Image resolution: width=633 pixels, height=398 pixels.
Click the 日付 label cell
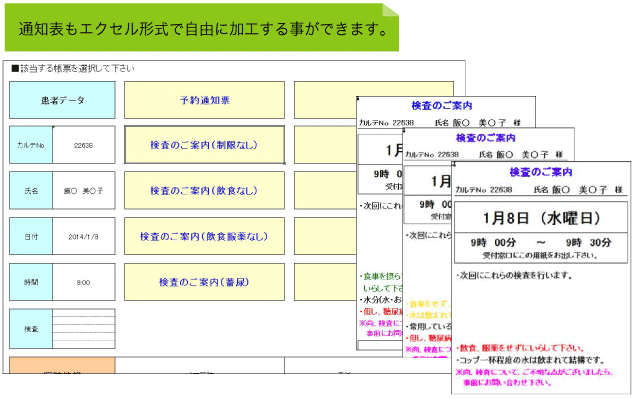(x=31, y=236)
